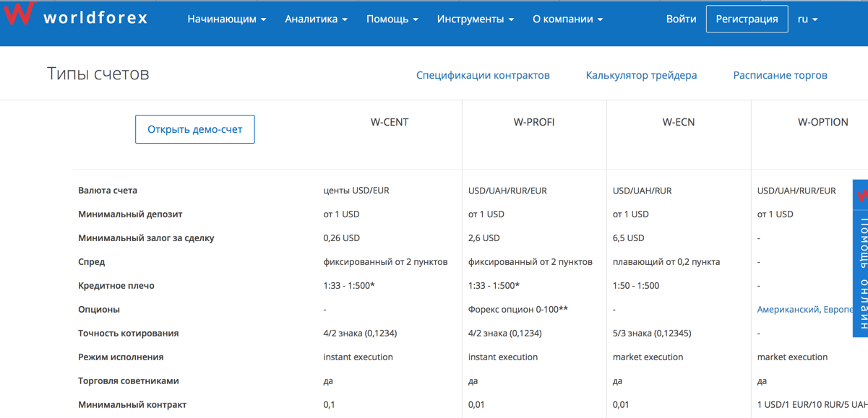Click the 6,5 USD cell
Screen dimensions: 868x418
tap(629, 238)
